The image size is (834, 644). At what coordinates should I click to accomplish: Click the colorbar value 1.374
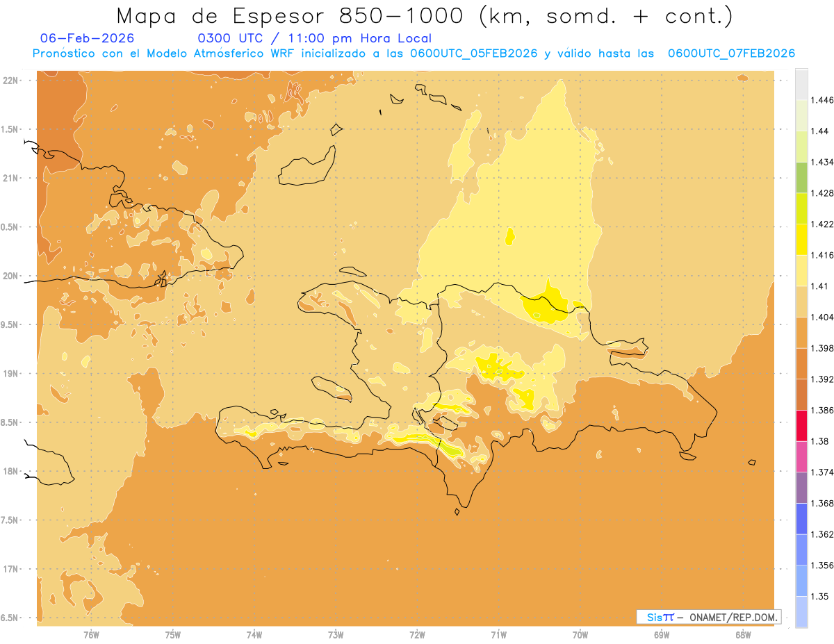click(824, 472)
